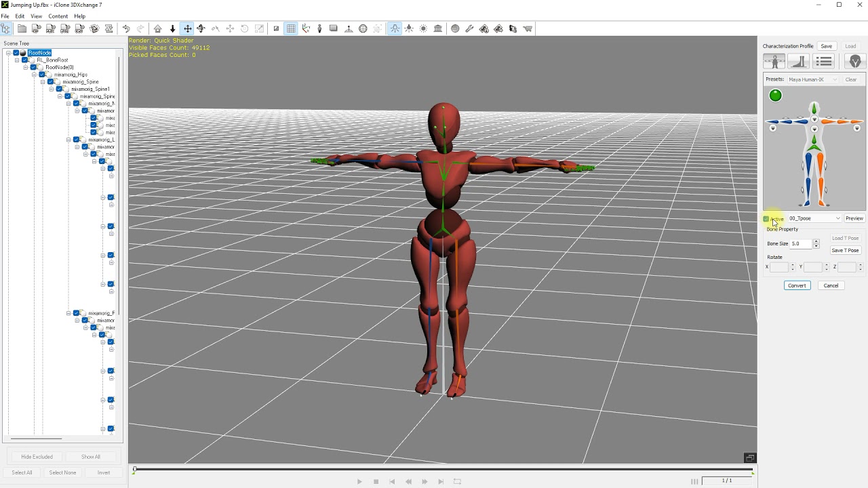The image size is (868, 488).
Task: Click the viewport maximize icon at bottom right
Action: 750,458
